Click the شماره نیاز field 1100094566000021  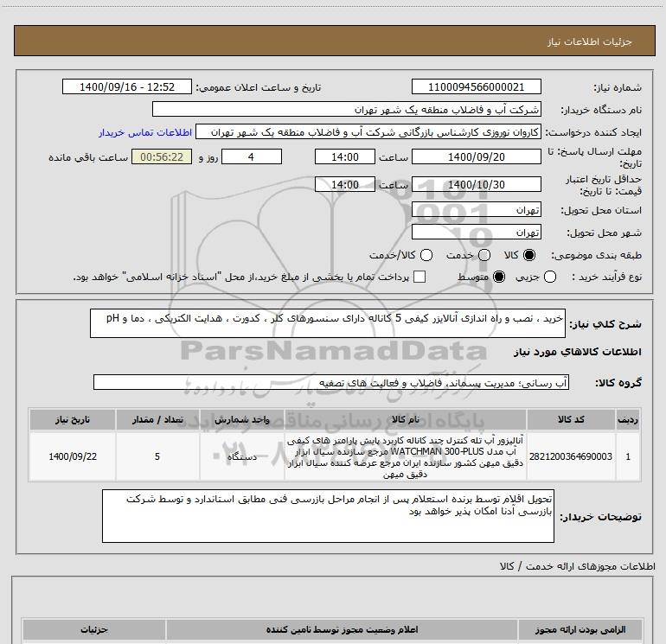click(476, 86)
